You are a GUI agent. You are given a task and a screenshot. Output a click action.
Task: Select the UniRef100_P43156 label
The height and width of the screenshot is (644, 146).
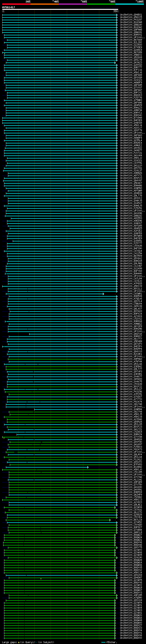coord(131,392)
